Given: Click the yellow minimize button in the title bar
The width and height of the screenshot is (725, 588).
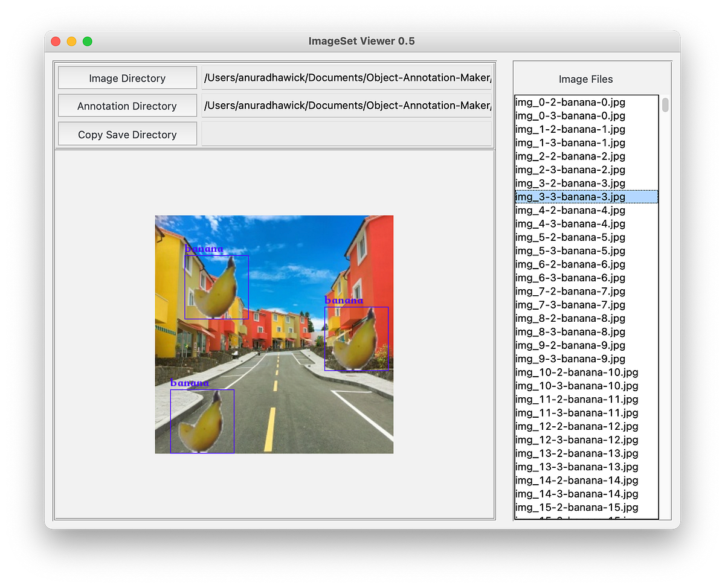Looking at the screenshot, I should tap(71, 41).
